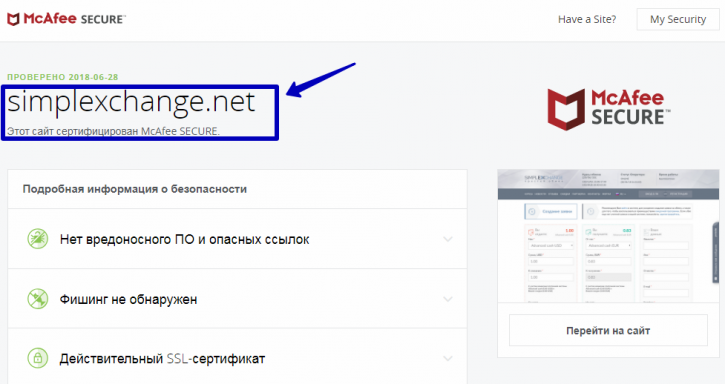Viewport: 725px width, 384px height.
Task: Click the Этот сайт сертифицирован McAfee SECURE text
Action: (113, 131)
